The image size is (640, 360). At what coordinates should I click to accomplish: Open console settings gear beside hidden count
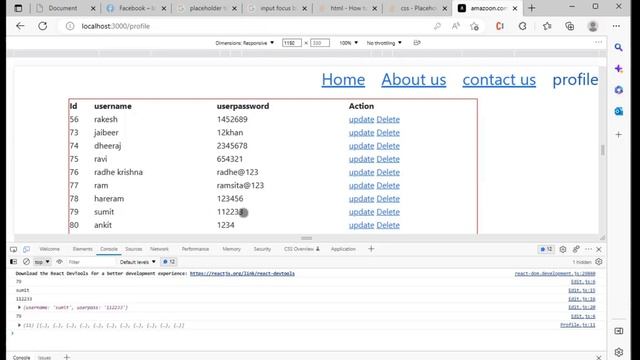(x=599, y=262)
